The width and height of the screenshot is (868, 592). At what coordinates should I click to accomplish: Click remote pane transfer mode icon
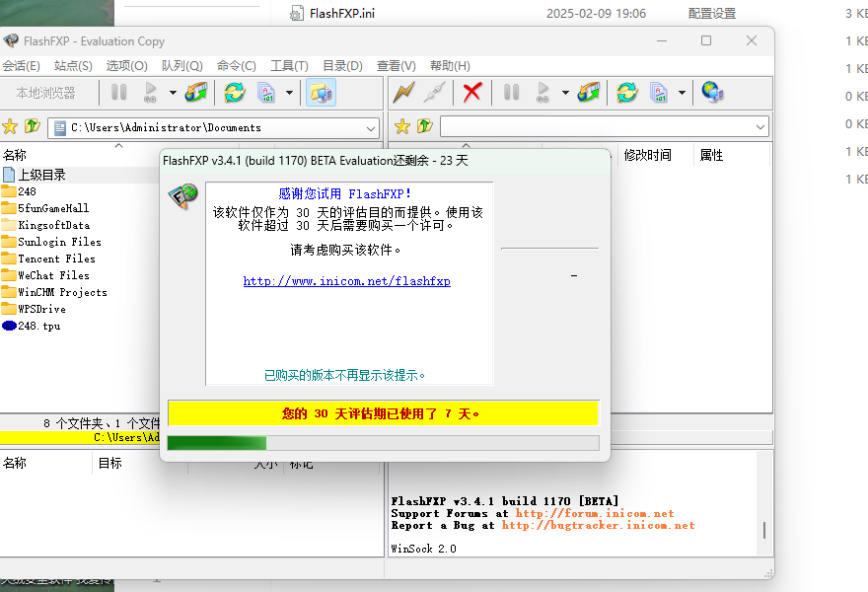click(x=659, y=92)
